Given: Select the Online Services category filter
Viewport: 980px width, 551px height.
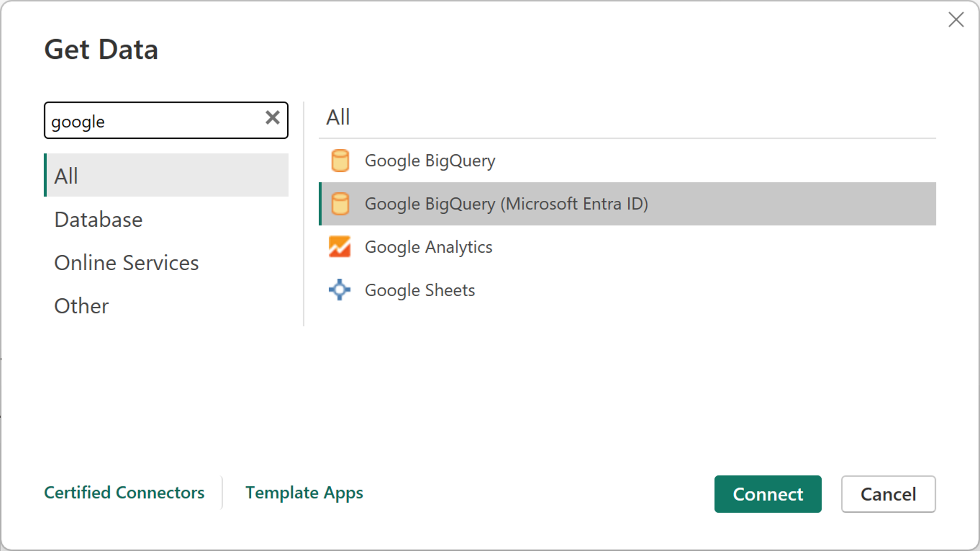Looking at the screenshot, I should tap(126, 261).
